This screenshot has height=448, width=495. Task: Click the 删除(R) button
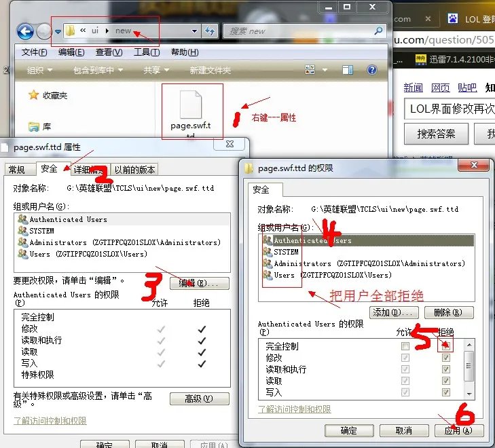449,313
